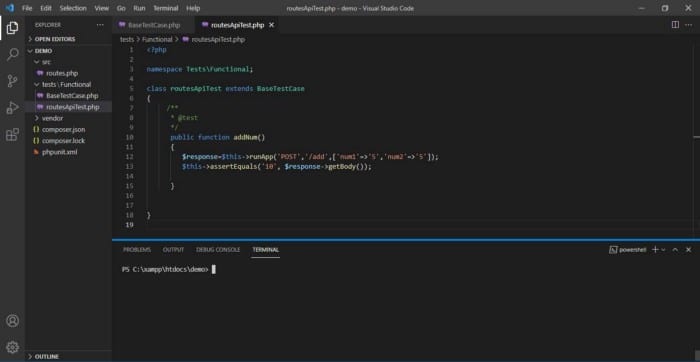
Task: Collapse the tests\Functional folder
Action: (x=68, y=84)
